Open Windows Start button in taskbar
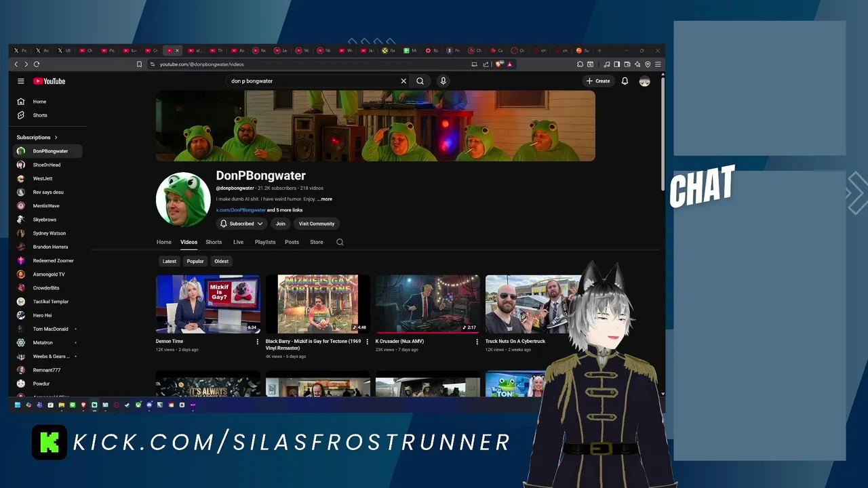Viewport: 868px width, 488px height. [18, 405]
